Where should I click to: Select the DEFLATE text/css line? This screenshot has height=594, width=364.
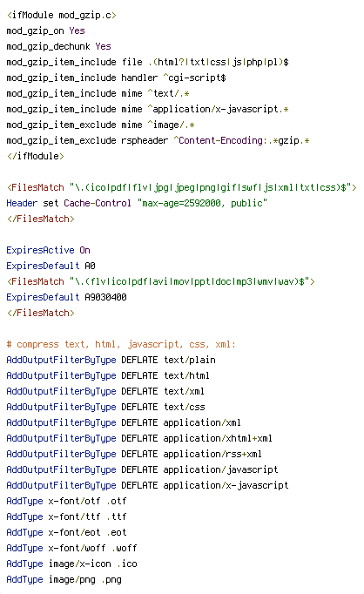pos(105,407)
